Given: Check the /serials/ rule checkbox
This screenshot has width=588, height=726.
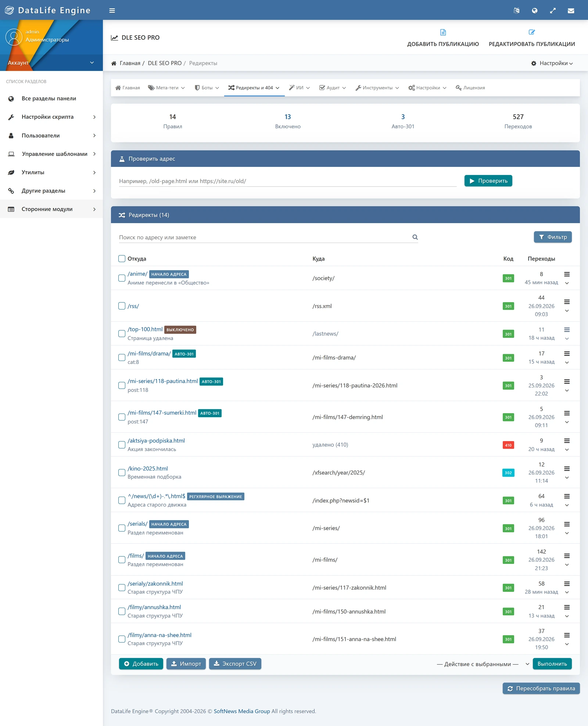Looking at the screenshot, I should coord(122,528).
